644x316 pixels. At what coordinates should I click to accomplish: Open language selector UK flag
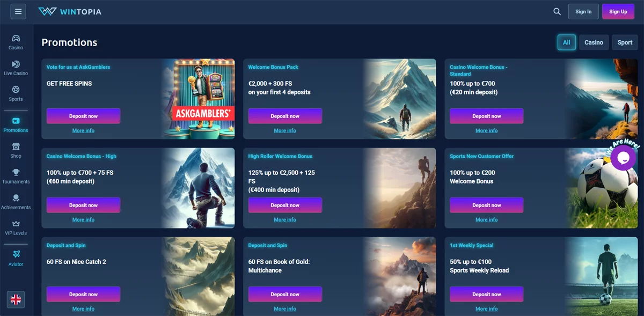coord(16,300)
